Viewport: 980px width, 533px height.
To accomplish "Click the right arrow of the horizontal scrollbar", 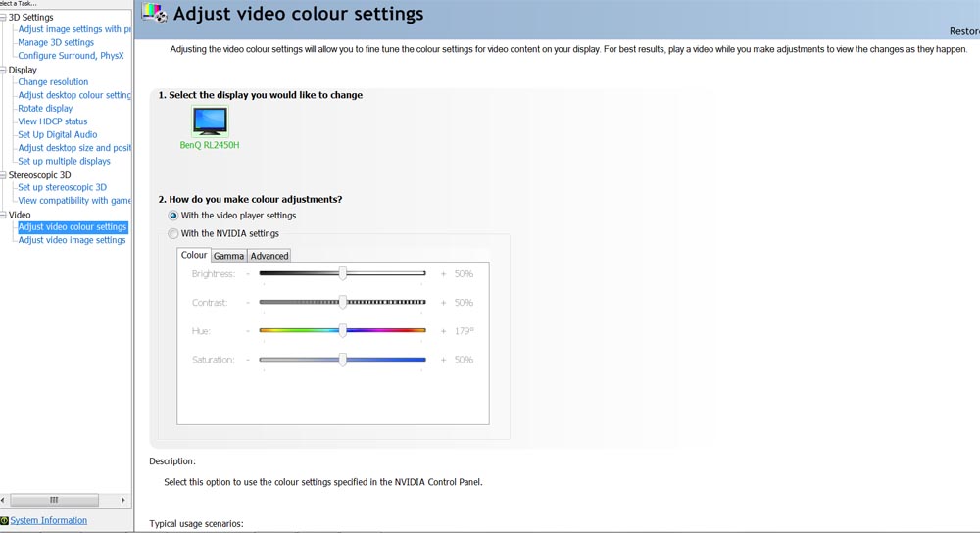I will (x=123, y=500).
